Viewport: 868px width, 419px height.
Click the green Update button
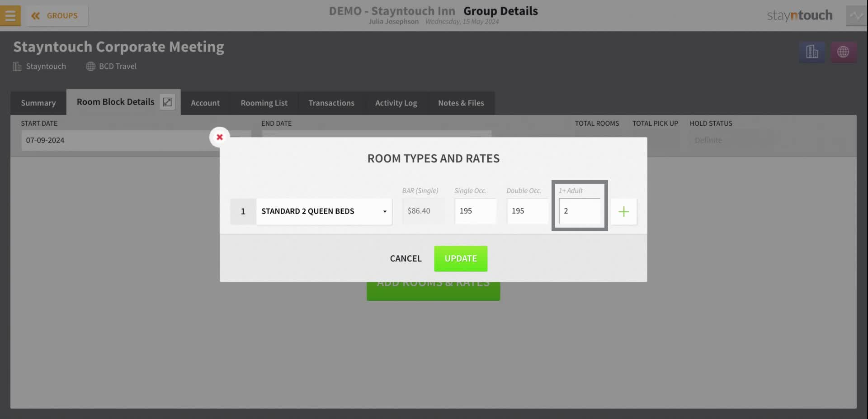tap(461, 259)
